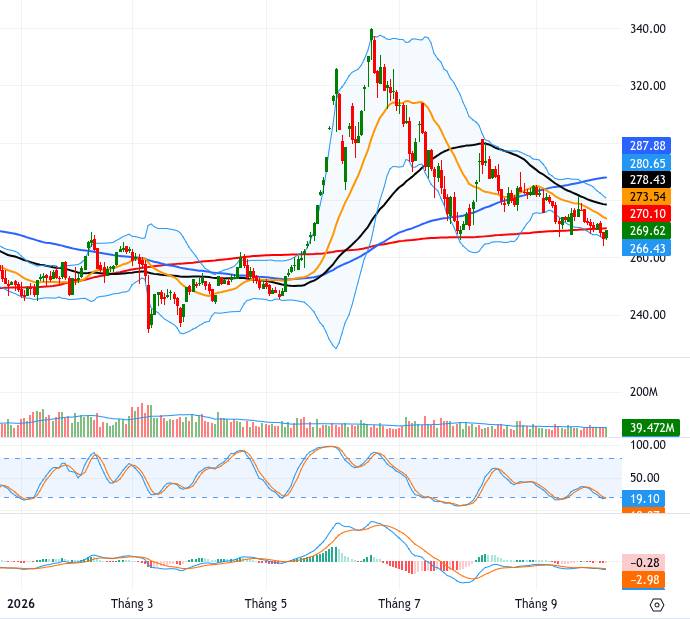Select the orange 273.54 price label
690x619 pixels.
pos(646,197)
